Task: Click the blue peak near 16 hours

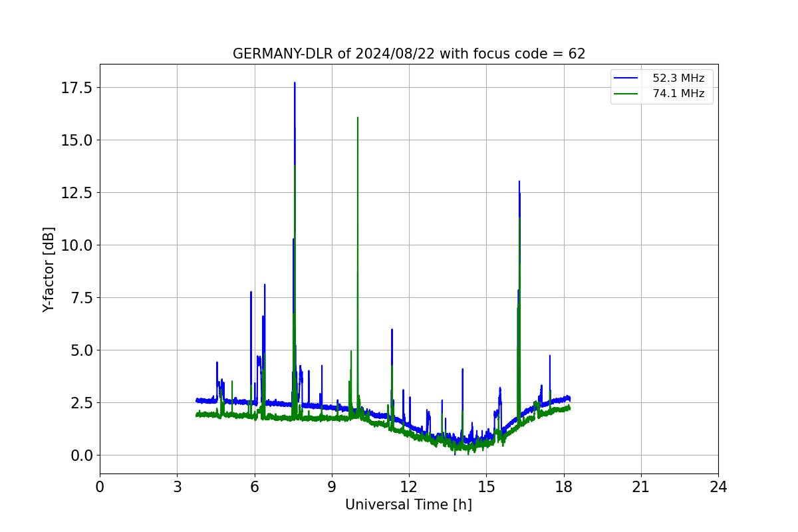Action: point(519,183)
